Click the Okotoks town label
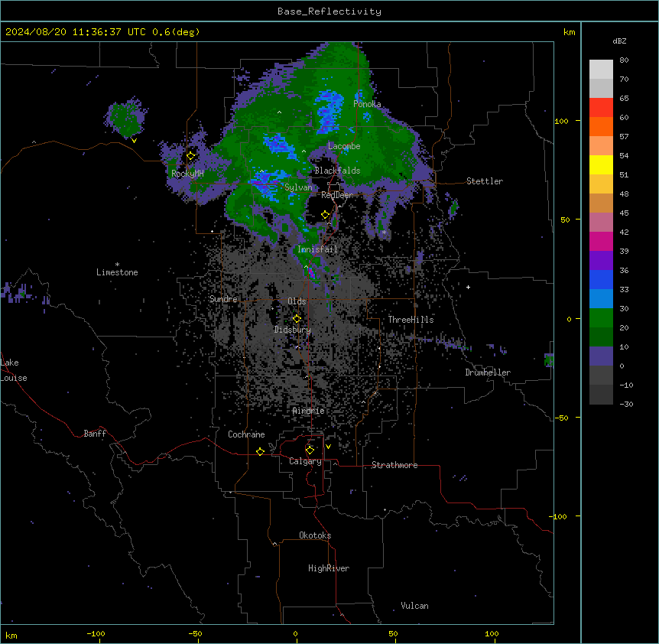This screenshot has width=659, height=644. coord(315,535)
